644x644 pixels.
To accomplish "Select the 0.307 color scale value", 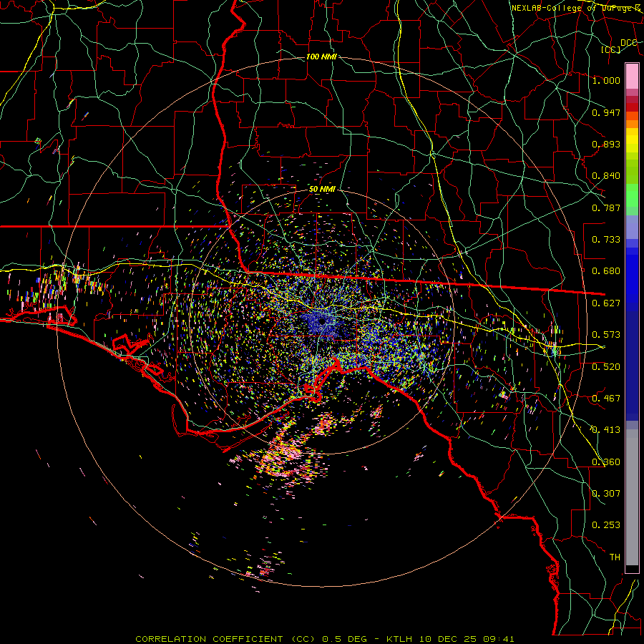I will point(606,493).
